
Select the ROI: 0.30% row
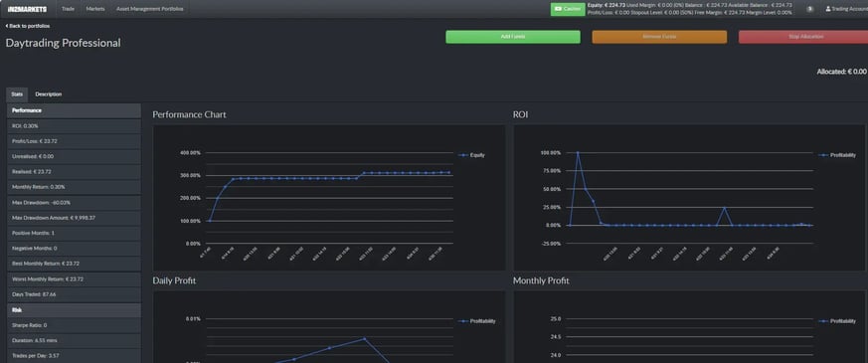point(74,126)
